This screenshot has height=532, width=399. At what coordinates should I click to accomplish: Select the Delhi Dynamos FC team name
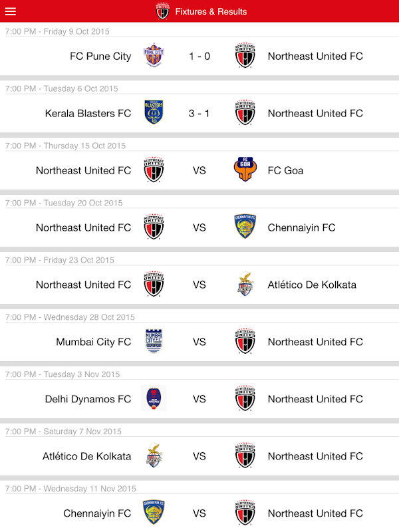point(88,400)
